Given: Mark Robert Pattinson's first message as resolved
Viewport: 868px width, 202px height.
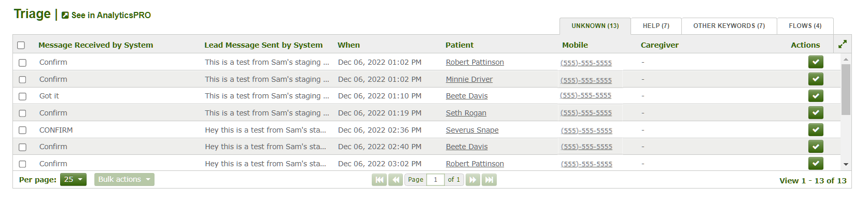Looking at the screenshot, I should tap(816, 62).
